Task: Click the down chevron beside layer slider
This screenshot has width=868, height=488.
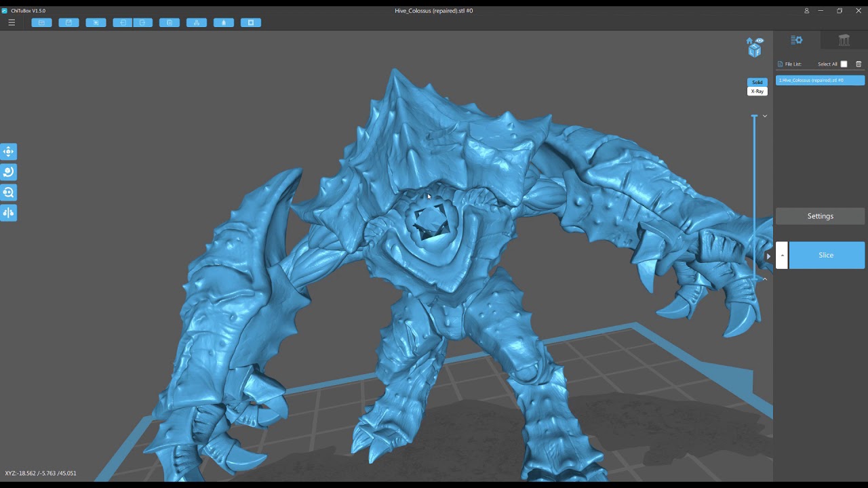Action: (x=765, y=116)
